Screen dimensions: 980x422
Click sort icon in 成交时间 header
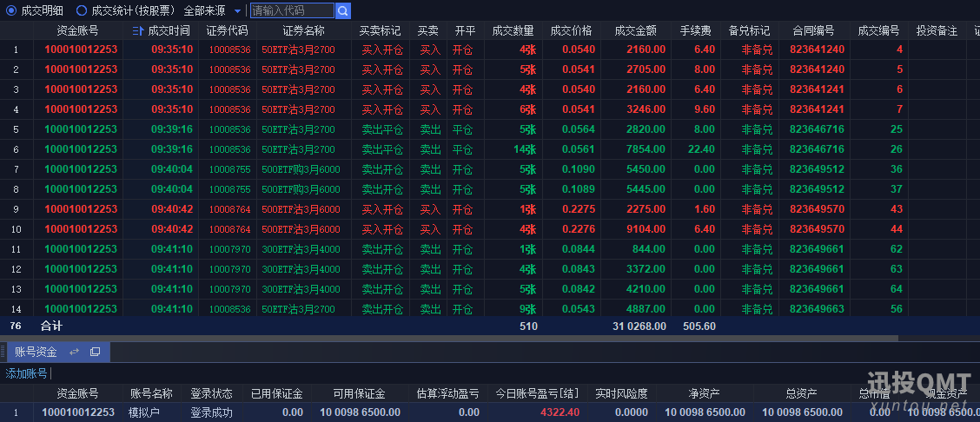[138, 30]
